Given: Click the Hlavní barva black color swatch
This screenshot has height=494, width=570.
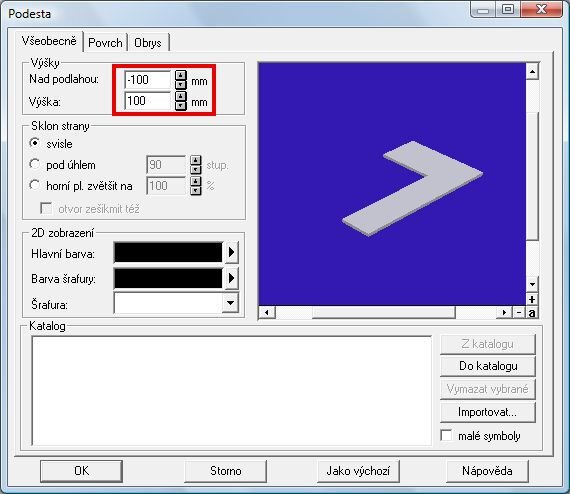Looking at the screenshot, I should 168,252.
